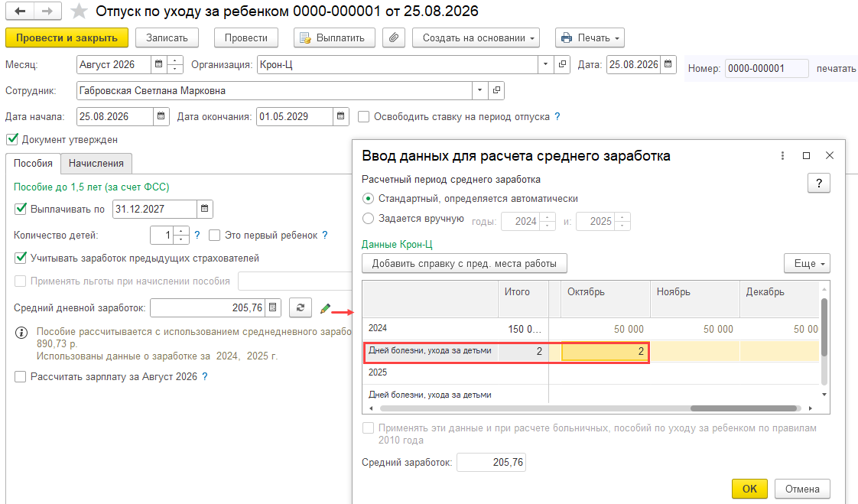858x504 pixels.
Task: Click the Средний заработок field in dialog
Action: pos(492,463)
